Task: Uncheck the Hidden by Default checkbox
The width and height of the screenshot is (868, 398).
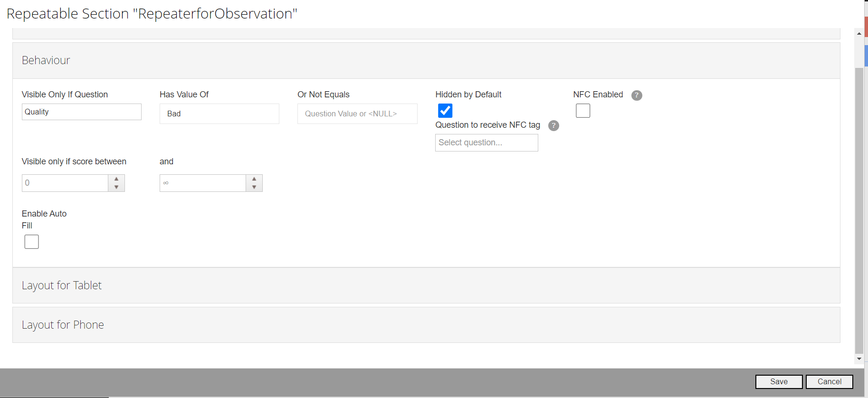Action: [x=445, y=111]
